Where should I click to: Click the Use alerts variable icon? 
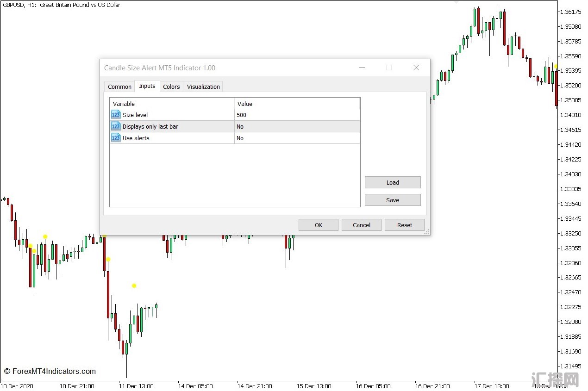click(x=116, y=138)
